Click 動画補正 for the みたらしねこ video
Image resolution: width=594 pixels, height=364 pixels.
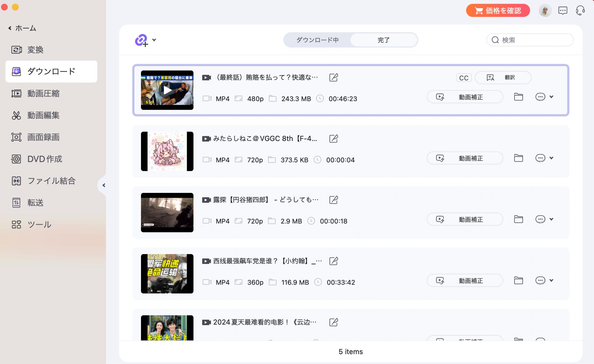(x=465, y=158)
